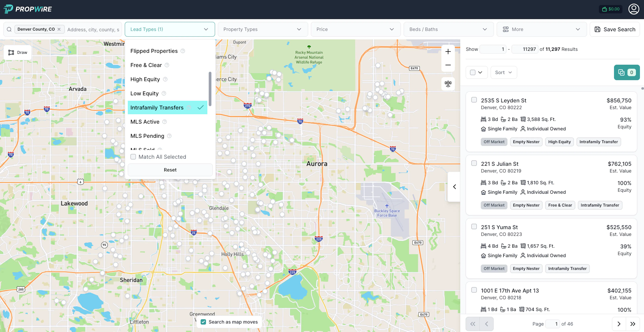Click the Reset button in lead types
Image resolution: width=644 pixels, height=332 pixels.
click(170, 170)
